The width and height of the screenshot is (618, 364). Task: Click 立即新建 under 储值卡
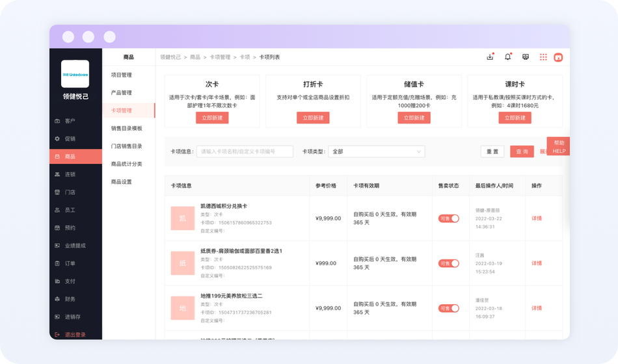point(414,118)
